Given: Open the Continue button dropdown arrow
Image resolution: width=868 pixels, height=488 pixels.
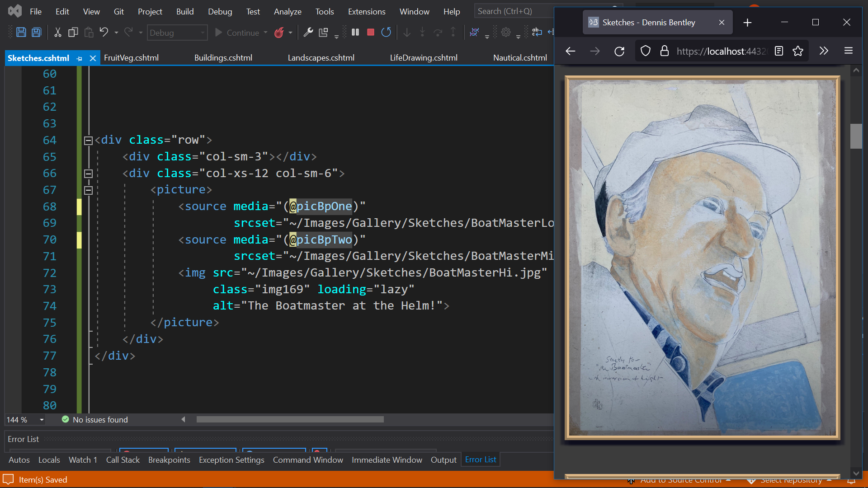Looking at the screenshot, I should coord(265,33).
